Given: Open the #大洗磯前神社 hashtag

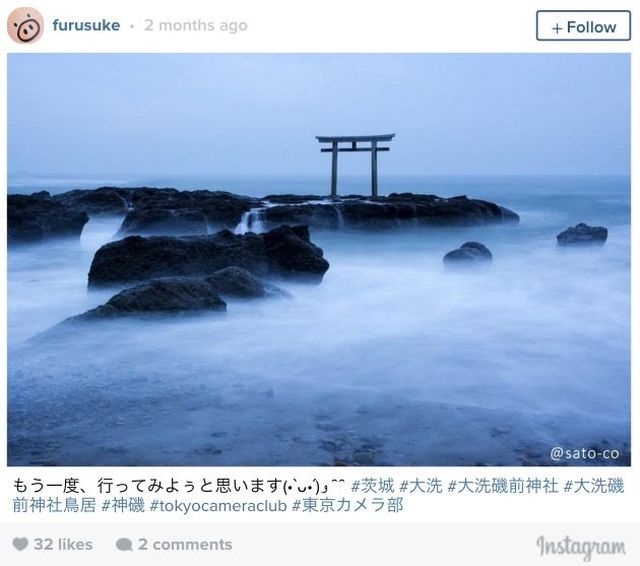Looking at the screenshot, I should click(x=503, y=486).
